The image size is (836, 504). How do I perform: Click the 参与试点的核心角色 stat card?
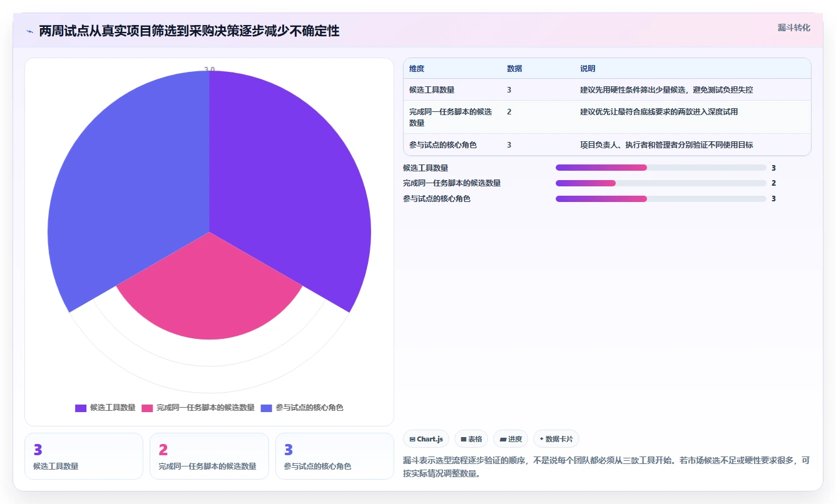[335, 456]
